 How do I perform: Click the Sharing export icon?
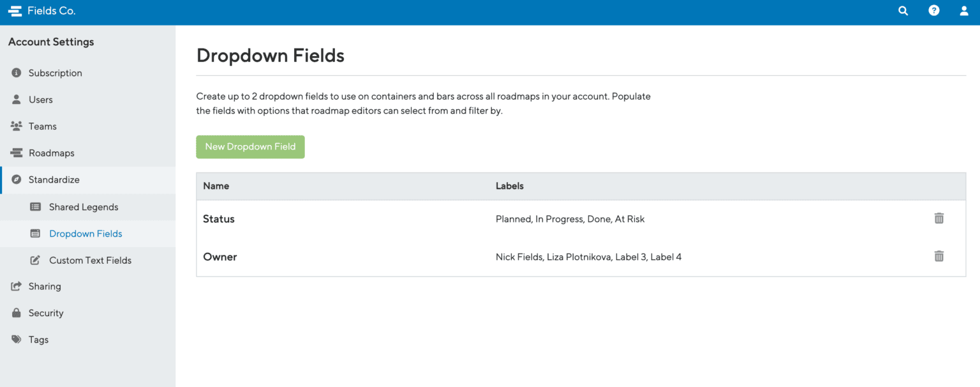[15, 286]
